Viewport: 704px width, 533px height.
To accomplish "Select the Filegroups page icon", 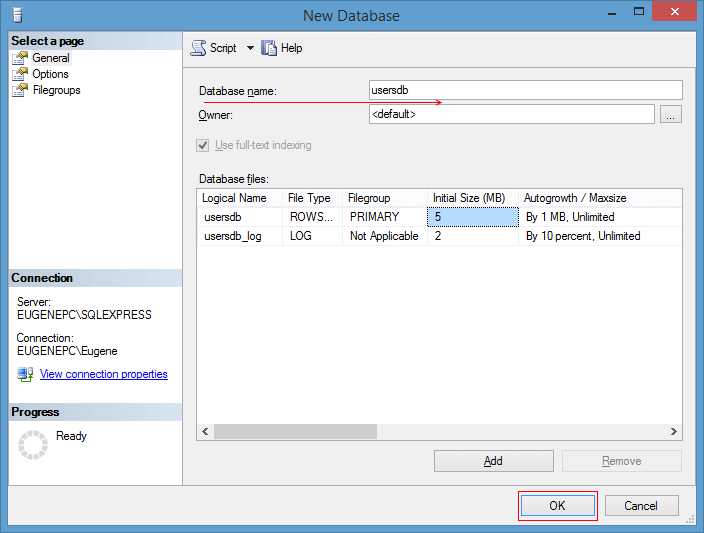I will [20, 90].
